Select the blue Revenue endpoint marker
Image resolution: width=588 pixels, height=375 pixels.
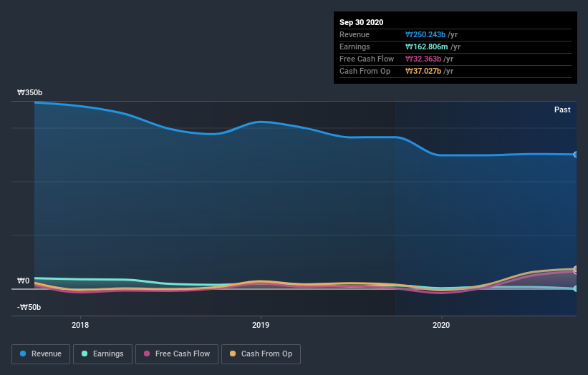(x=576, y=155)
